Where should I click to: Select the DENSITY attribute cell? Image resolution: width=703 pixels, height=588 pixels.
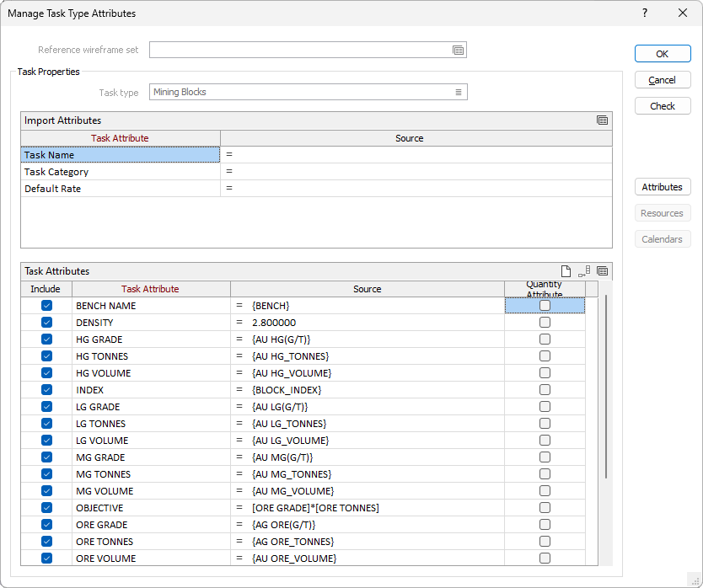pyautogui.click(x=151, y=323)
